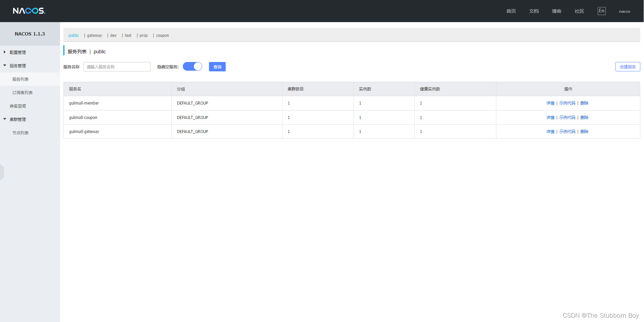644x322 pixels.
Task: Click DEFAULT_GROUP in the gulimall-member row
Action: [193, 103]
